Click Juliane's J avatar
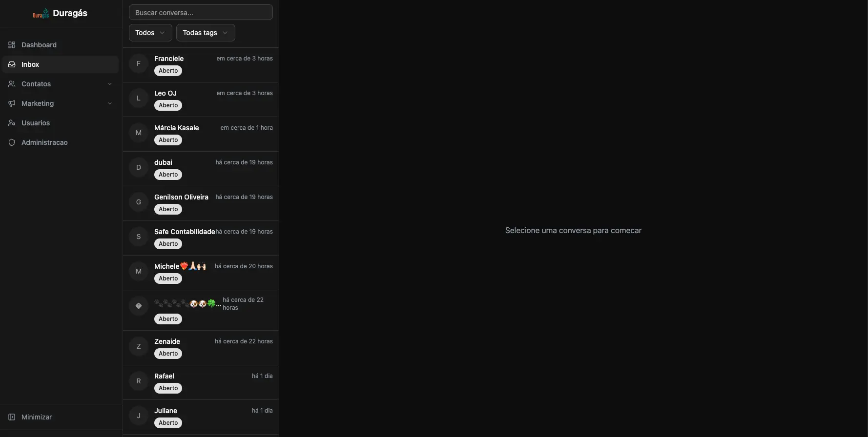Image resolution: width=868 pixels, height=437 pixels. pos(139,416)
